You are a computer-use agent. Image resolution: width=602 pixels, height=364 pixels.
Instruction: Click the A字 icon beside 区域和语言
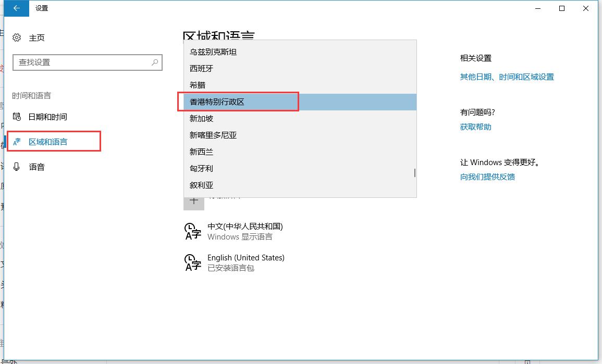(16, 141)
